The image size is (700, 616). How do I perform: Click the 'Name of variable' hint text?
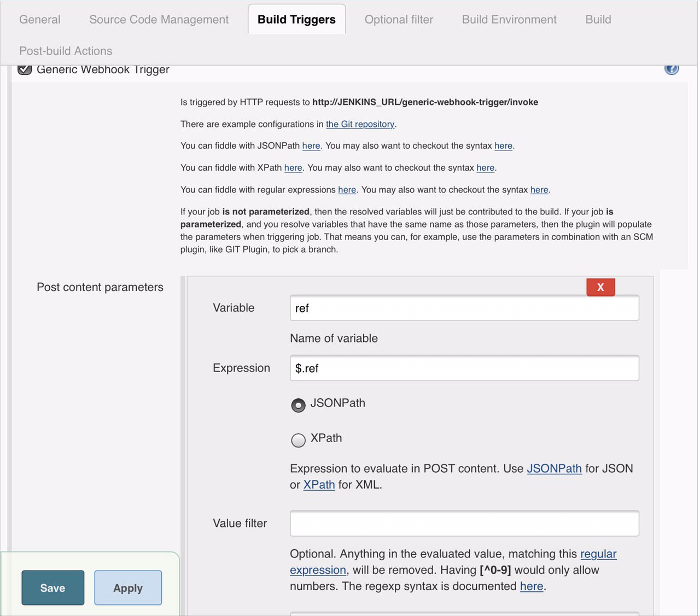point(334,339)
